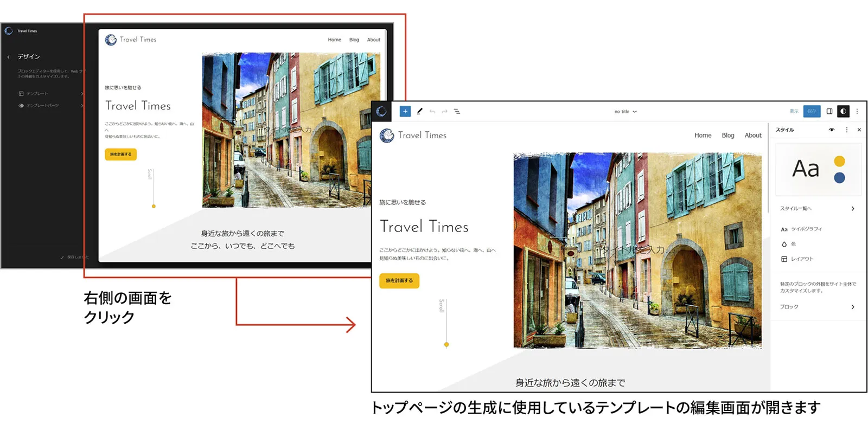Click the blue block inserter plus button
The width and height of the screenshot is (868, 431).
(x=405, y=111)
